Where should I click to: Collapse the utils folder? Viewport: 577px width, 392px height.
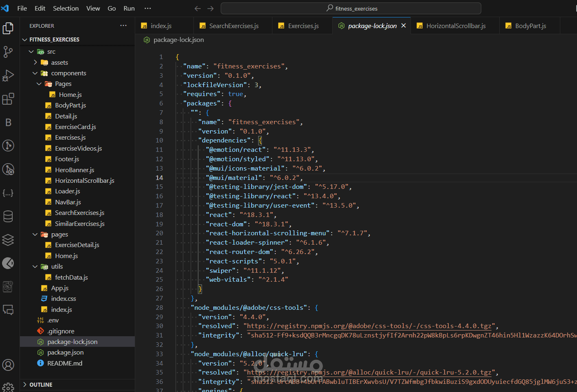[x=35, y=267]
